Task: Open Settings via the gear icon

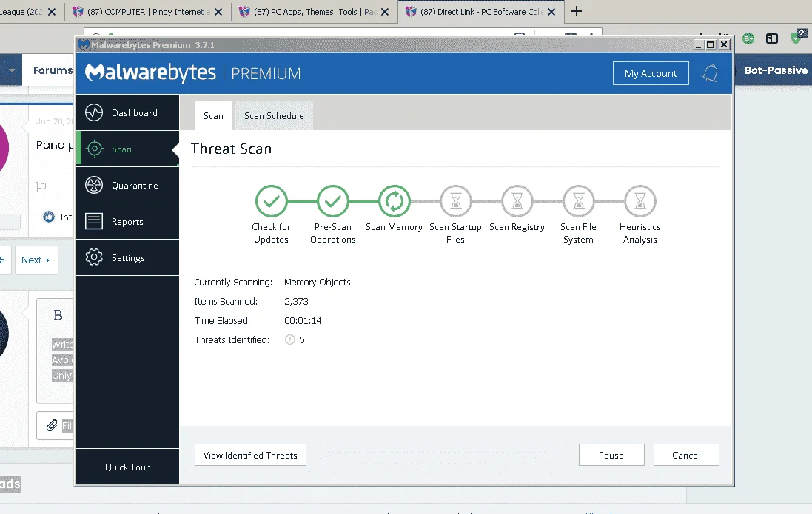Action: (94, 257)
